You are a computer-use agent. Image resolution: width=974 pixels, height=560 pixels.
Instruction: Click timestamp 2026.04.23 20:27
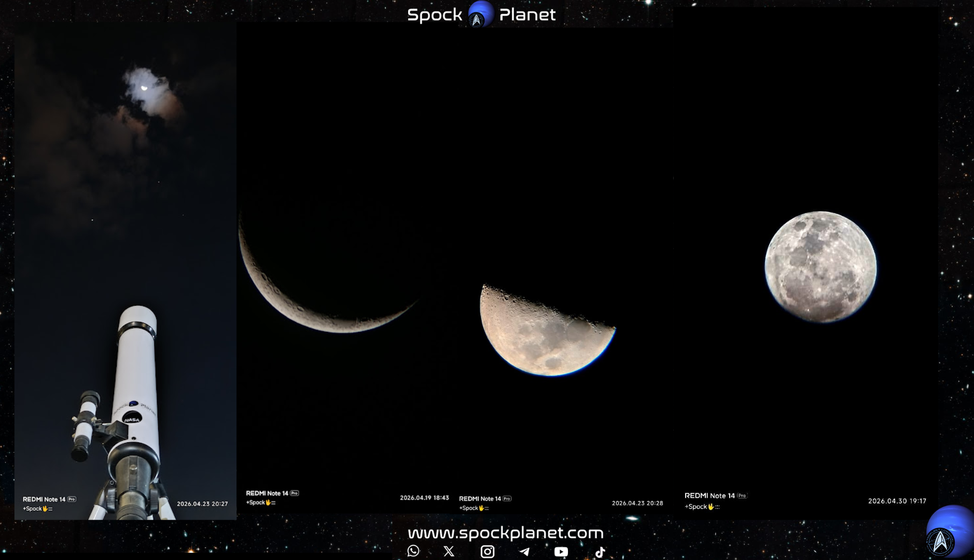point(202,503)
